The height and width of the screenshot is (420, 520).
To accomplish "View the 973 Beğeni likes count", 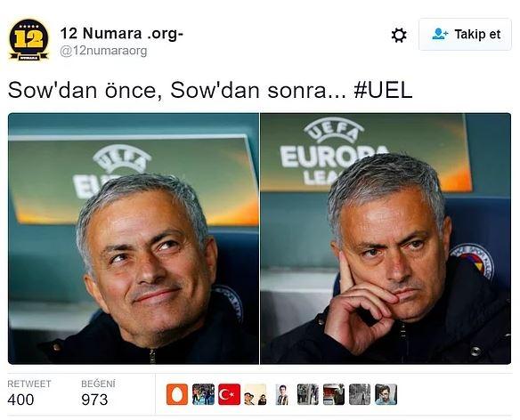I will click(94, 400).
